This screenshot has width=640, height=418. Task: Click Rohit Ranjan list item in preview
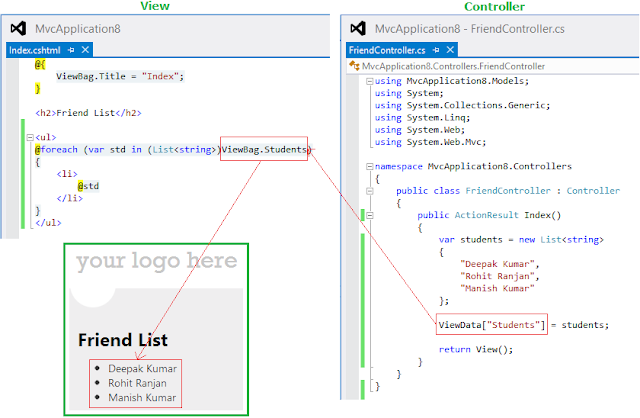coord(137,383)
